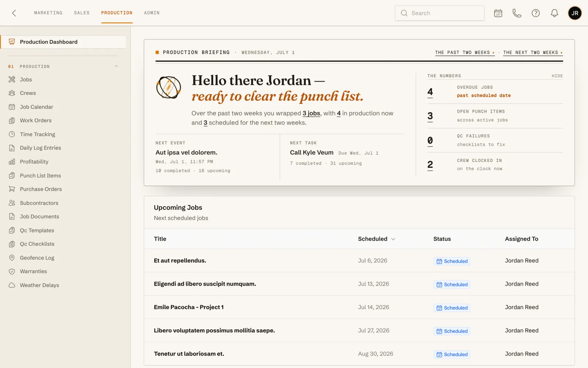This screenshot has height=368, width=588.
Task: Click the Geofence Log pin icon
Action: [12, 258]
